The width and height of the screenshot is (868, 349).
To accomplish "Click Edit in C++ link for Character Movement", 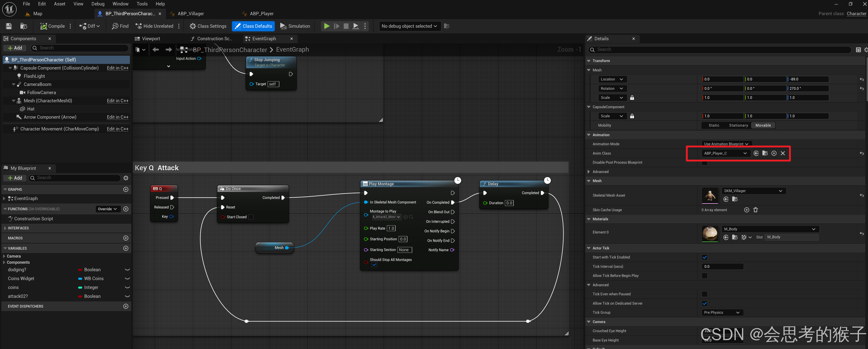I will tap(118, 129).
